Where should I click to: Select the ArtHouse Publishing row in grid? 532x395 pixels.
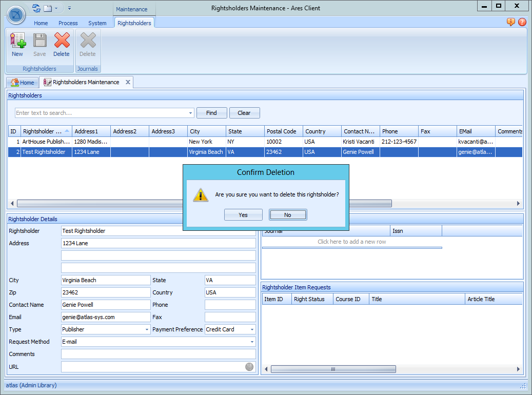pyautogui.click(x=46, y=142)
